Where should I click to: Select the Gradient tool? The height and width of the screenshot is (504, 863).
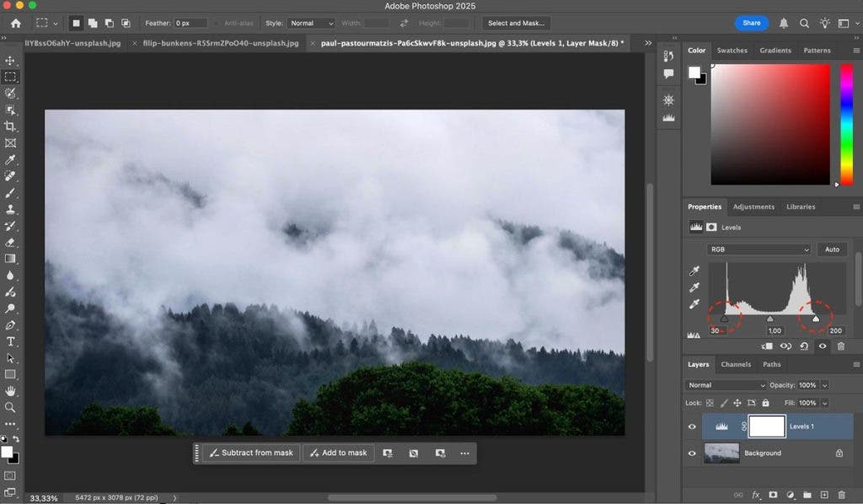click(10, 259)
